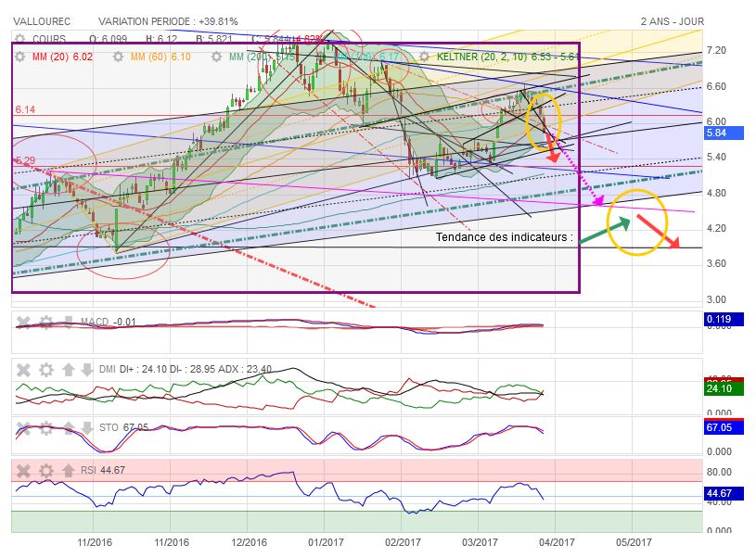Viewport: 756px width, 558px height.
Task: Open MACD indicator settings gear
Action: point(45,322)
